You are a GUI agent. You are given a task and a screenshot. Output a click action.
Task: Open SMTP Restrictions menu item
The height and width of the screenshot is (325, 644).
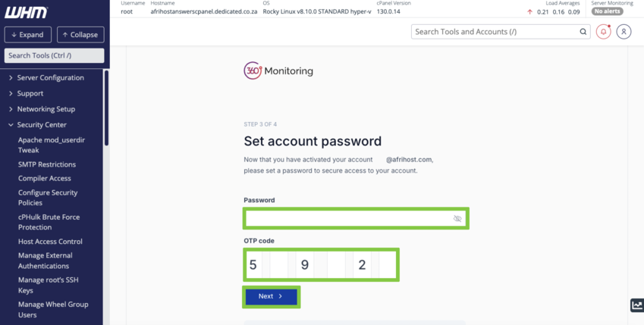[47, 164]
